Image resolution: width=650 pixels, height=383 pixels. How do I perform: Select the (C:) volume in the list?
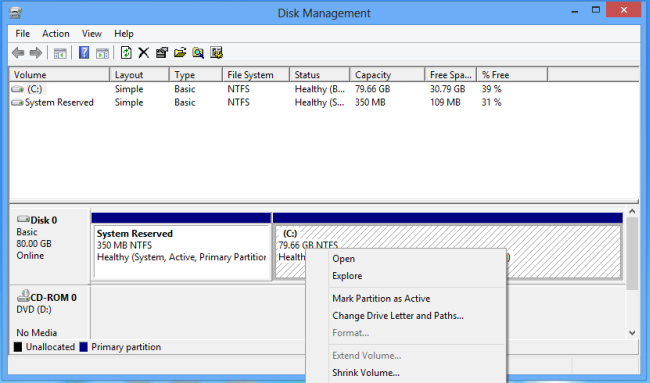coord(35,89)
